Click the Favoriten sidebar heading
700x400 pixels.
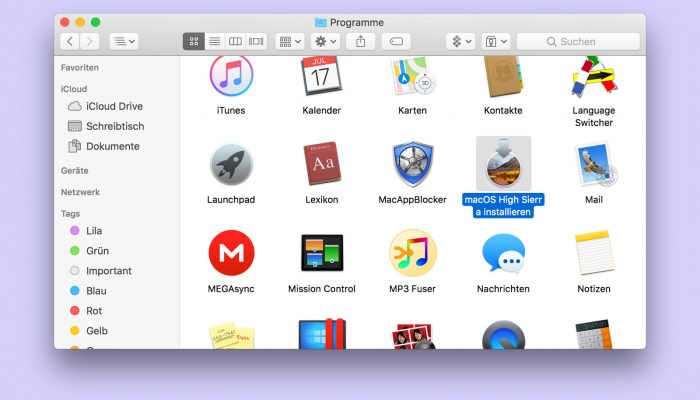80,68
